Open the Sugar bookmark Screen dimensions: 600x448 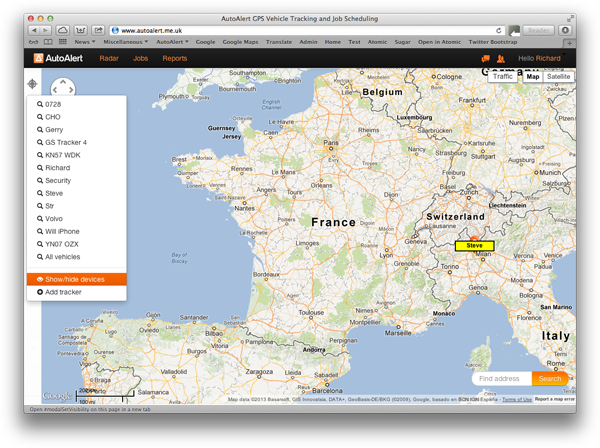tap(403, 42)
